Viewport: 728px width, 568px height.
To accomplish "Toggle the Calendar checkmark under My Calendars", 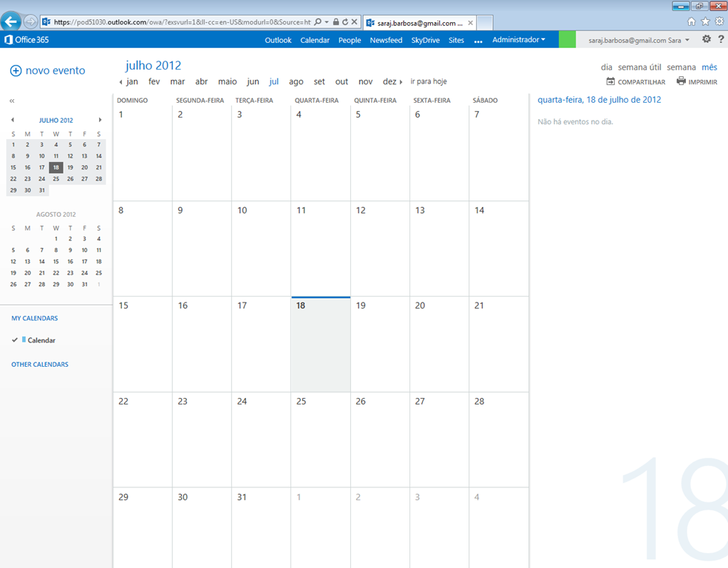I will coord(15,340).
